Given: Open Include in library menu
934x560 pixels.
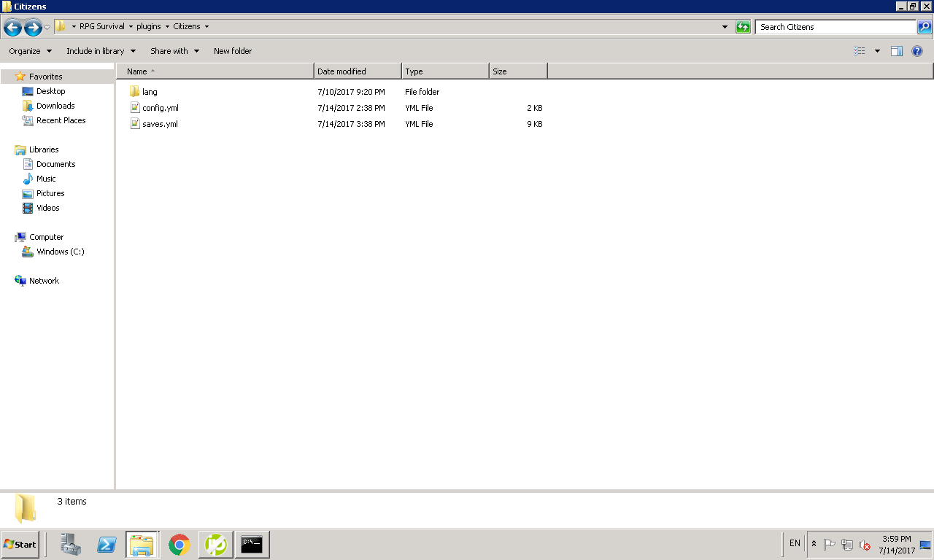Looking at the screenshot, I should point(101,51).
